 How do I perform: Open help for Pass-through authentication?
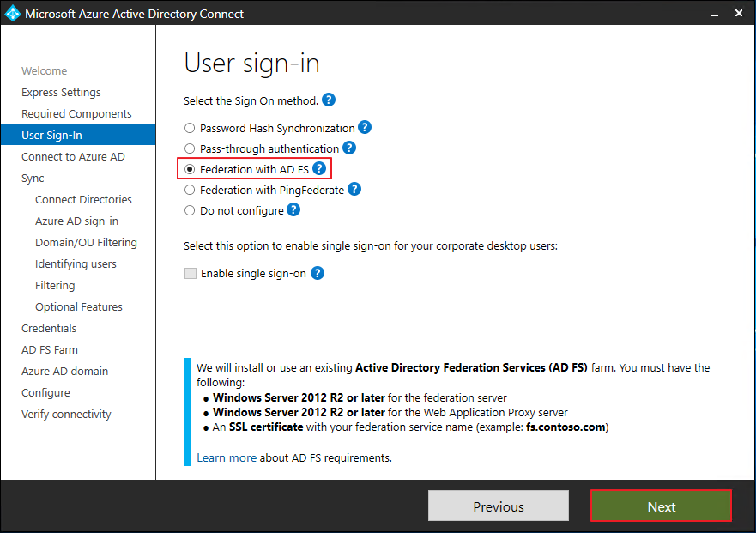click(x=349, y=148)
